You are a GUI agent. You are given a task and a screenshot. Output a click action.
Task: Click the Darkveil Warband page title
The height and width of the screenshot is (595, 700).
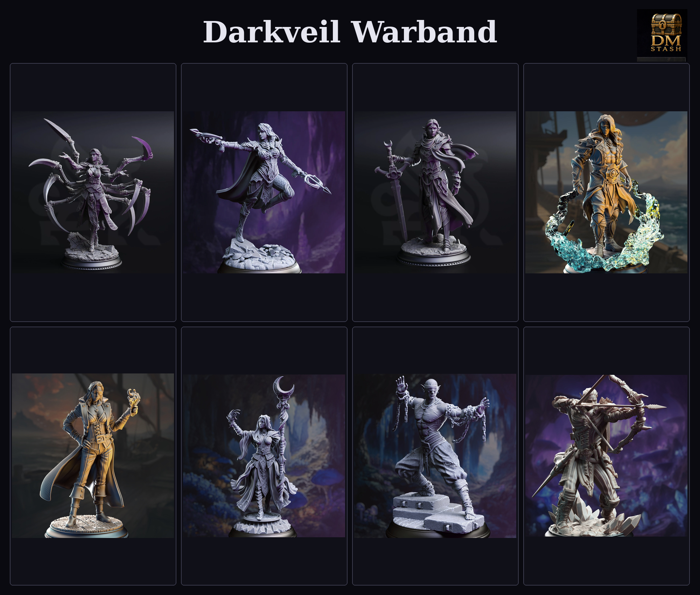350,32
